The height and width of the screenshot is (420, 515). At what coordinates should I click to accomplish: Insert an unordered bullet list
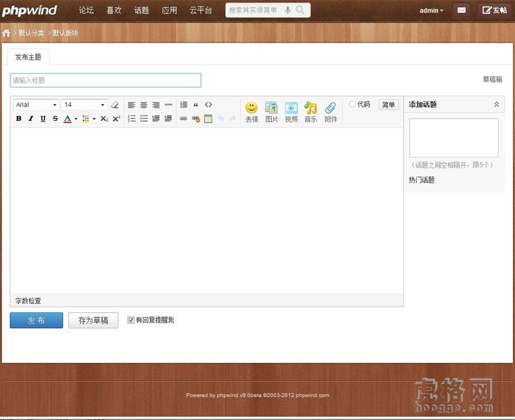(144, 118)
